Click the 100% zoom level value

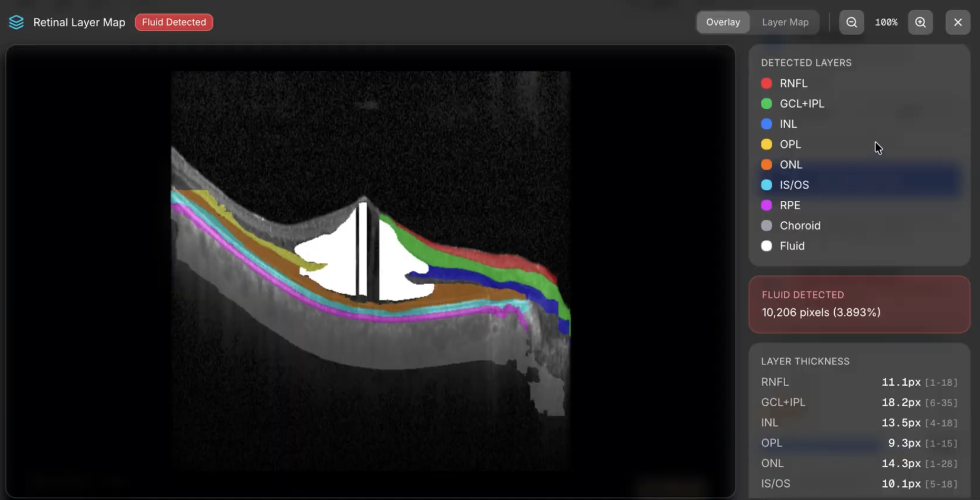click(x=886, y=22)
